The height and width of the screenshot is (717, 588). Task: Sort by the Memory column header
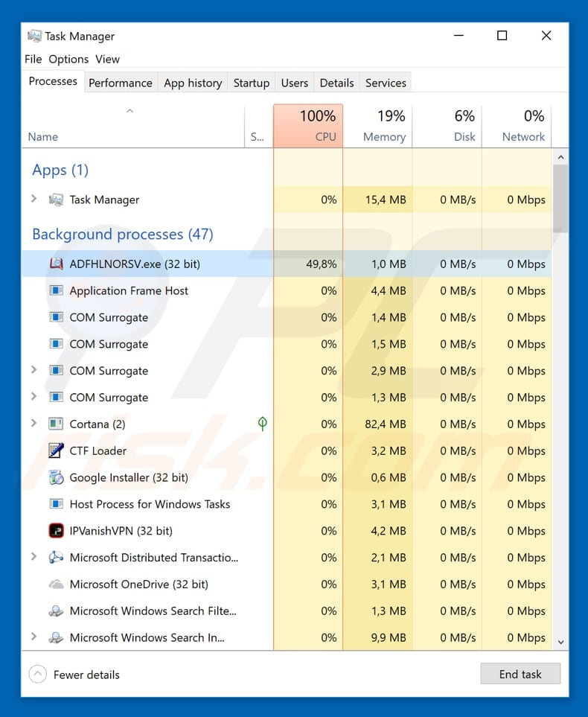[x=377, y=126]
